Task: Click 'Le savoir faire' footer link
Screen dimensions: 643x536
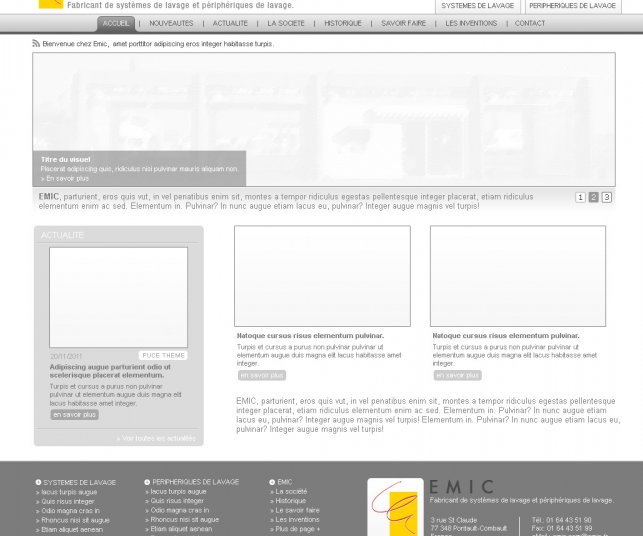Action: click(x=297, y=510)
